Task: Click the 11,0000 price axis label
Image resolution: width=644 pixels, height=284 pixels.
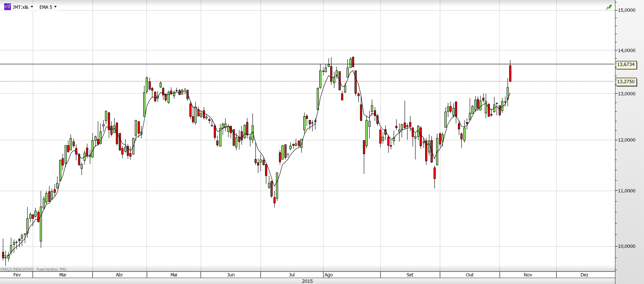Action: pos(626,191)
